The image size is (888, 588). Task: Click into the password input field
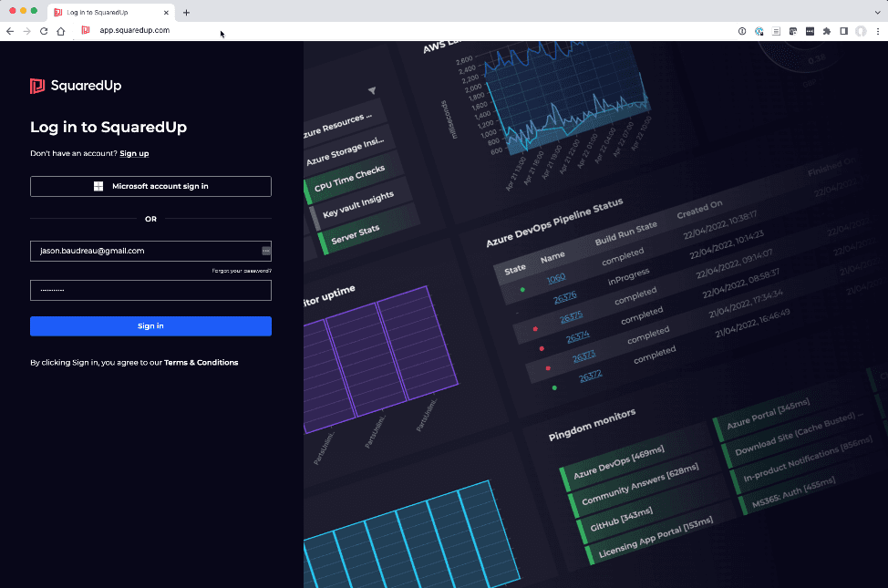pyautogui.click(x=150, y=290)
